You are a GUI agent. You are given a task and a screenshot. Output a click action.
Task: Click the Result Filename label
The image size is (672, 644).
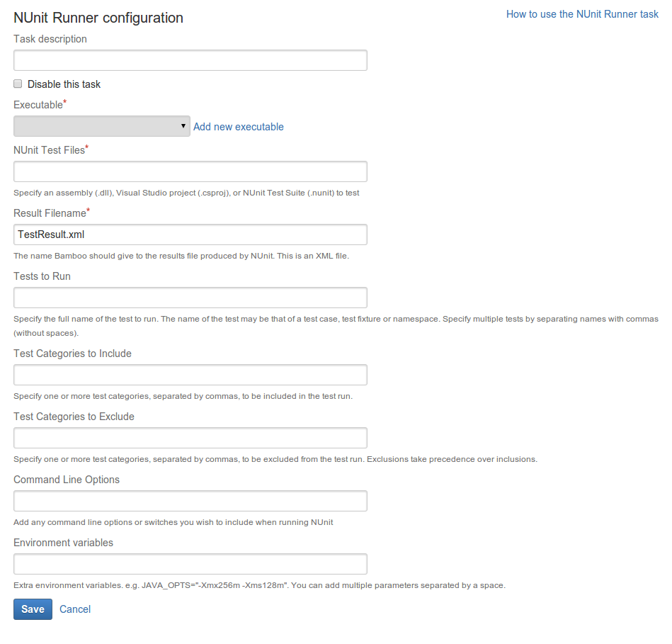[x=50, y=213]
